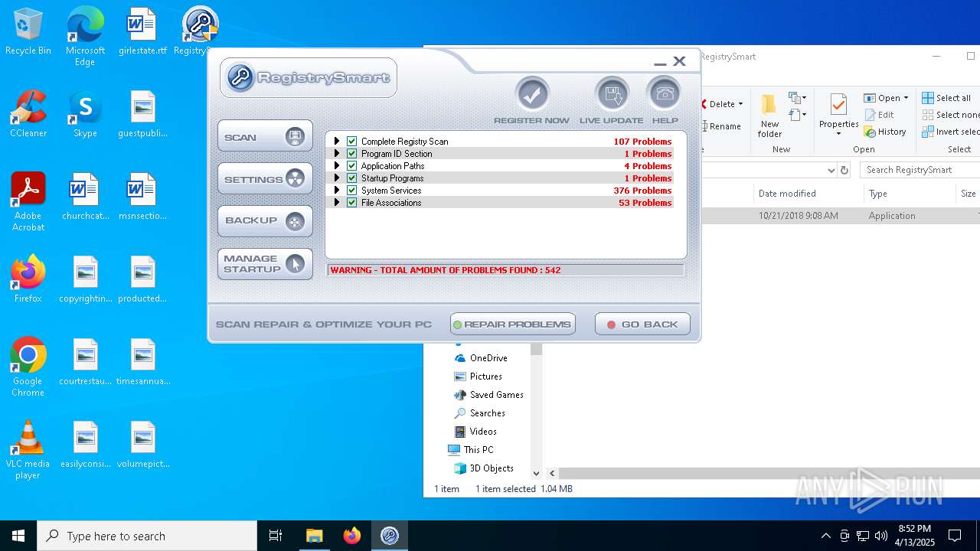The height and width of the screenshot is (551, 980).
Task: Click Rename in Explorer ribbon
Action: 722,126
